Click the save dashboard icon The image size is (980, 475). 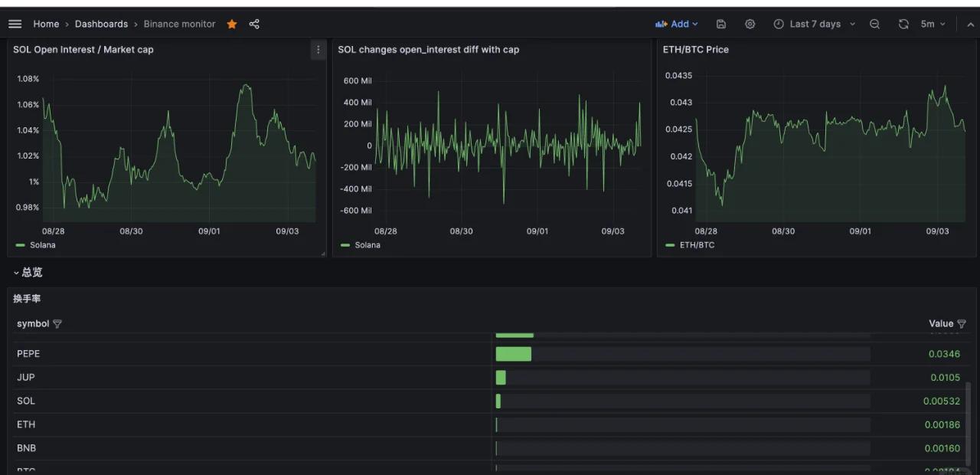tap(720, 24)
